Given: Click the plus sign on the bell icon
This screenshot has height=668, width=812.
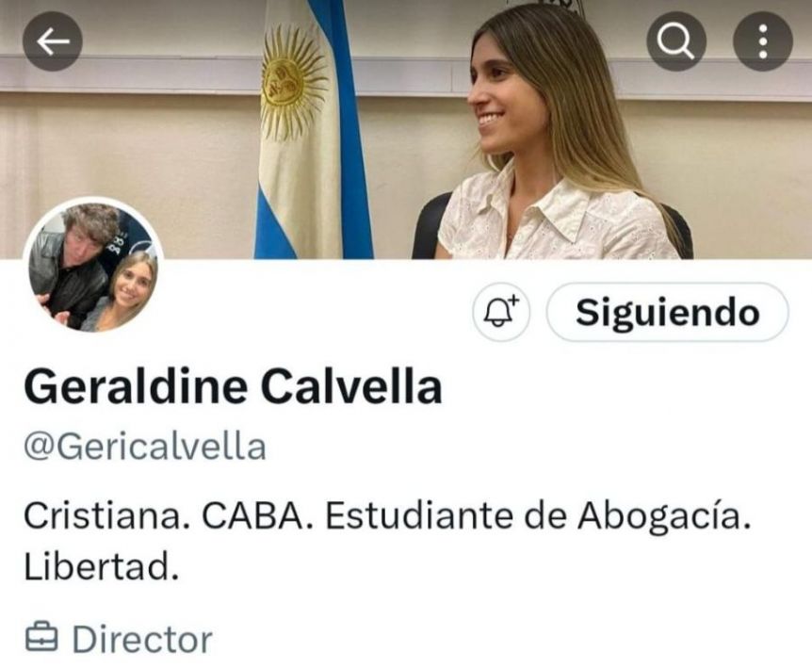Looking at the screenshot, I should [513, 300].
